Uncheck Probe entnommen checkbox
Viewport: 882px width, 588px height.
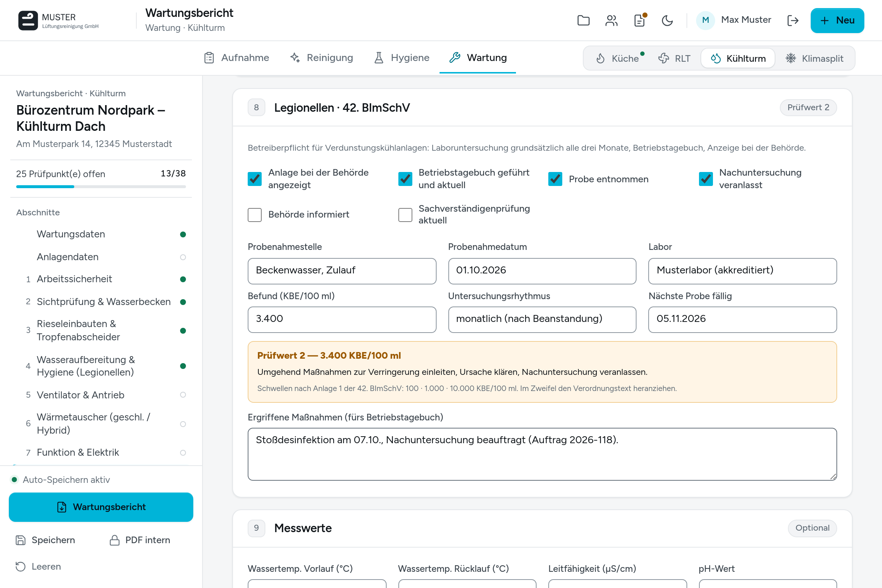555,179
